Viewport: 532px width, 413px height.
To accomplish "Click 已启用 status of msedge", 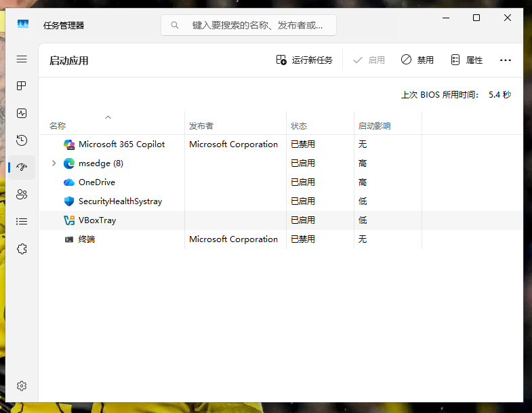I will [303, 163].
